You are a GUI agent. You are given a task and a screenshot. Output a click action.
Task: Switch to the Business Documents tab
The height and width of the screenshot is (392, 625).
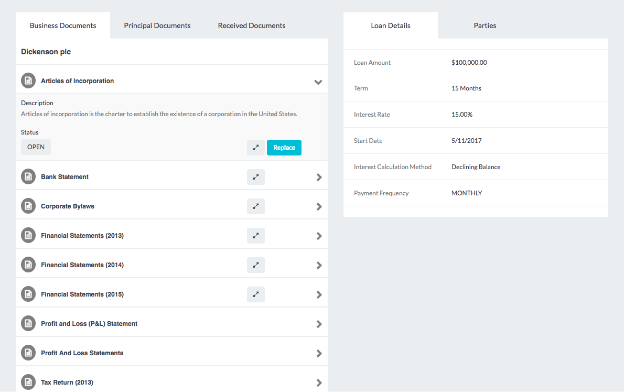coord(63,26)
